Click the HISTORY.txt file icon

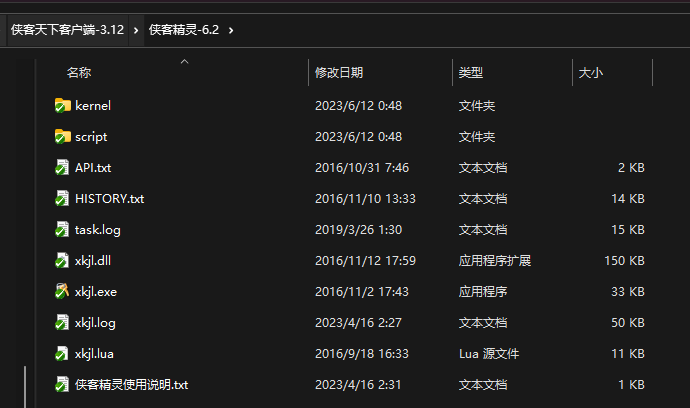[x=63, y=198]
